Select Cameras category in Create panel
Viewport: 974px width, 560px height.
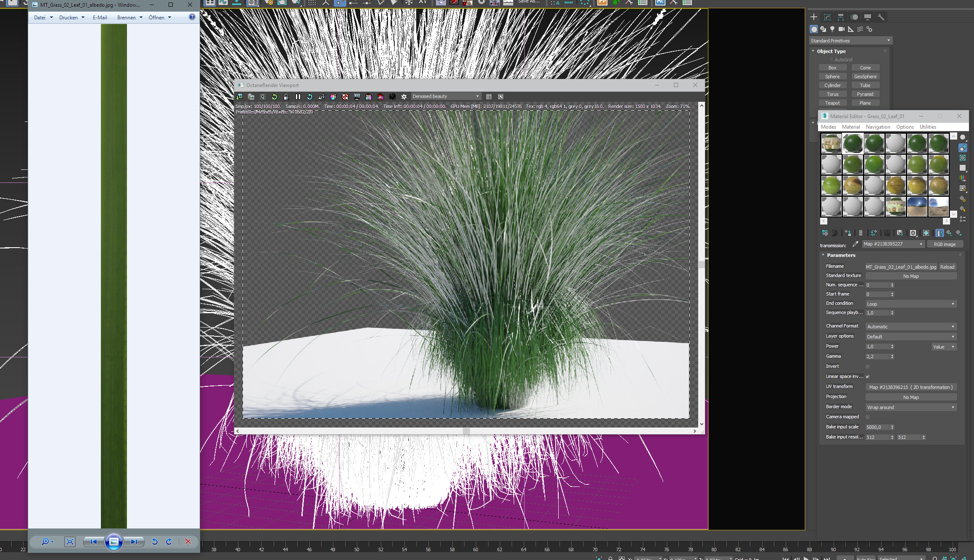[x=841, y=29]
